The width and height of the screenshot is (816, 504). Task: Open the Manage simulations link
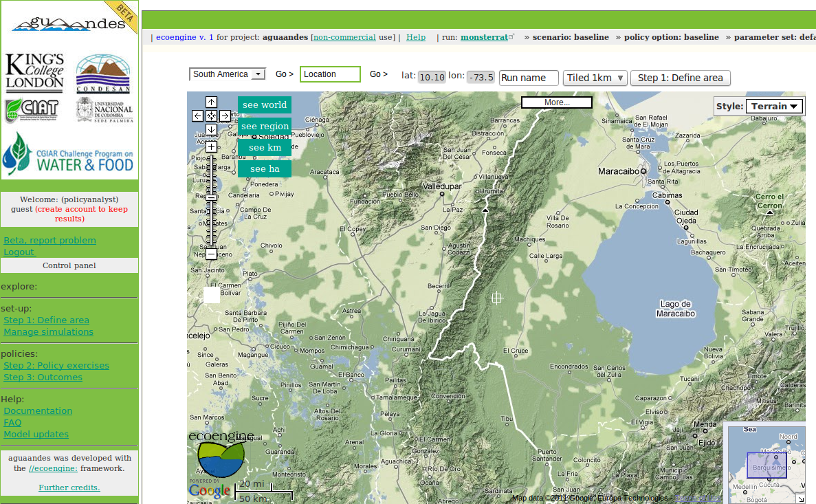[x=48, y=331]
